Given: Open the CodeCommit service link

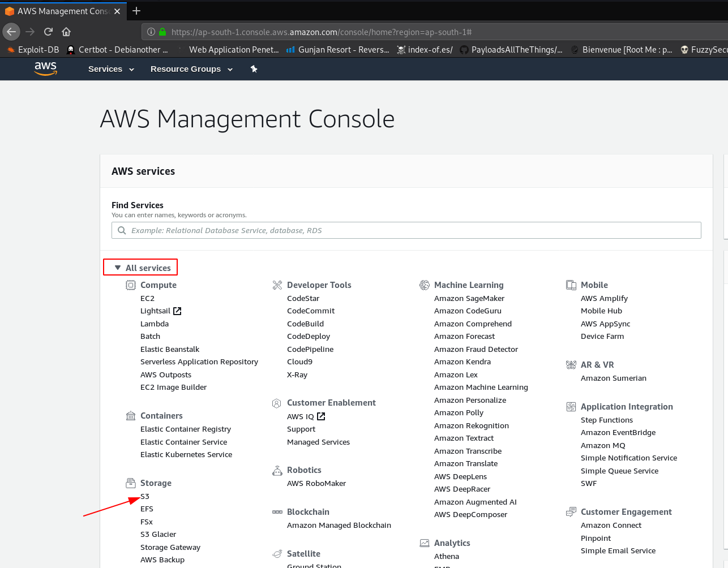Looking at the screenshot, I should [311, 311].
